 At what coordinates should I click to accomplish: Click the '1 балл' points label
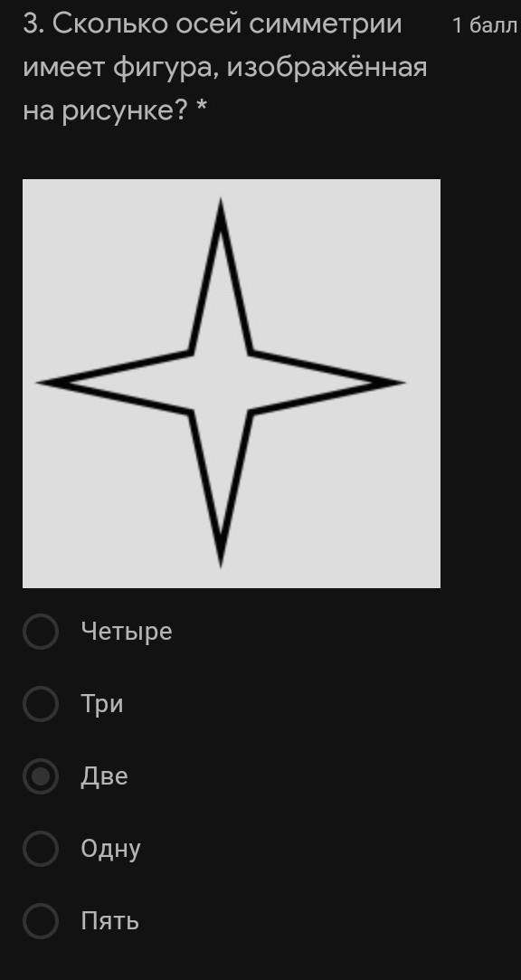(x=486, y=25)
